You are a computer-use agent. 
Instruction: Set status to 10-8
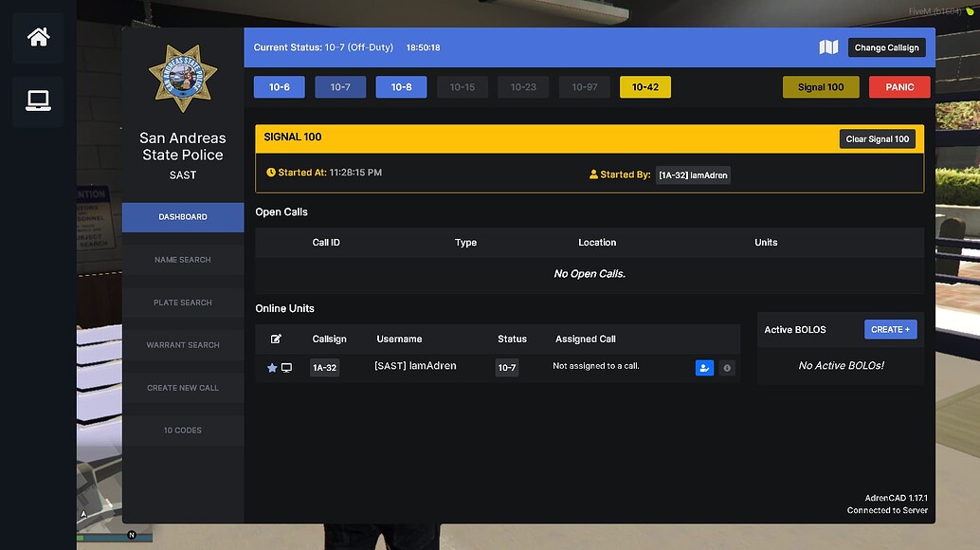(401, 87)
